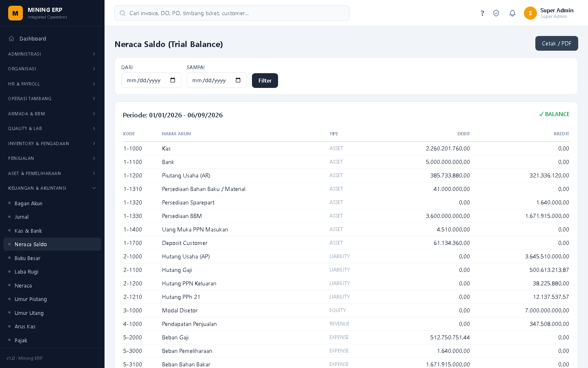Navigate to Kas & Bank
This screenshot has height=368, width=588.
52,231
